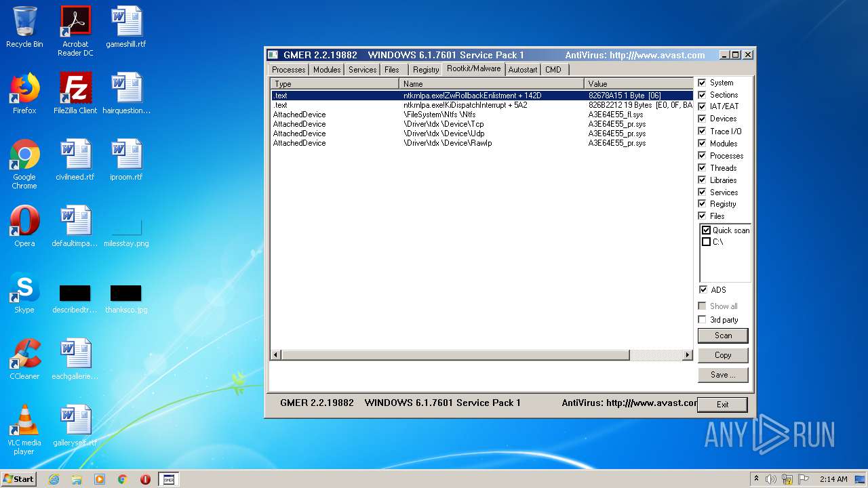Image resolution: width=868 pixels, height=488 pixels.
Task: Open the Start menu
Action: click(19, 479)
